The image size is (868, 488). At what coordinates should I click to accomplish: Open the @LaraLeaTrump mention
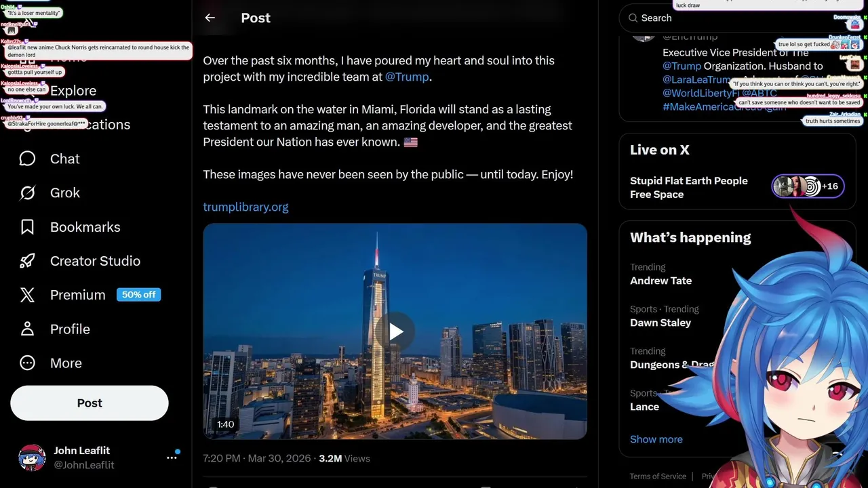[x=696, y=79]
